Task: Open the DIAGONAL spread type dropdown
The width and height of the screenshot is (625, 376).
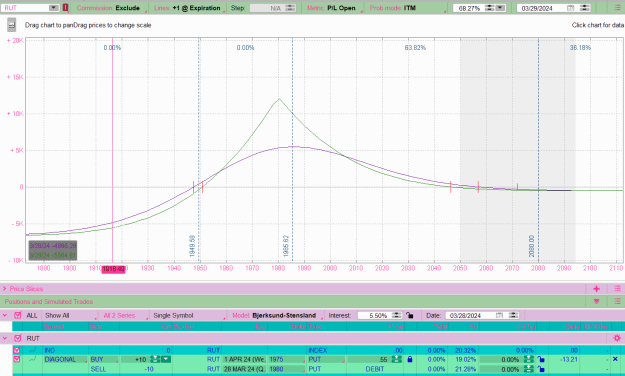Action: [x=65, y=359]
